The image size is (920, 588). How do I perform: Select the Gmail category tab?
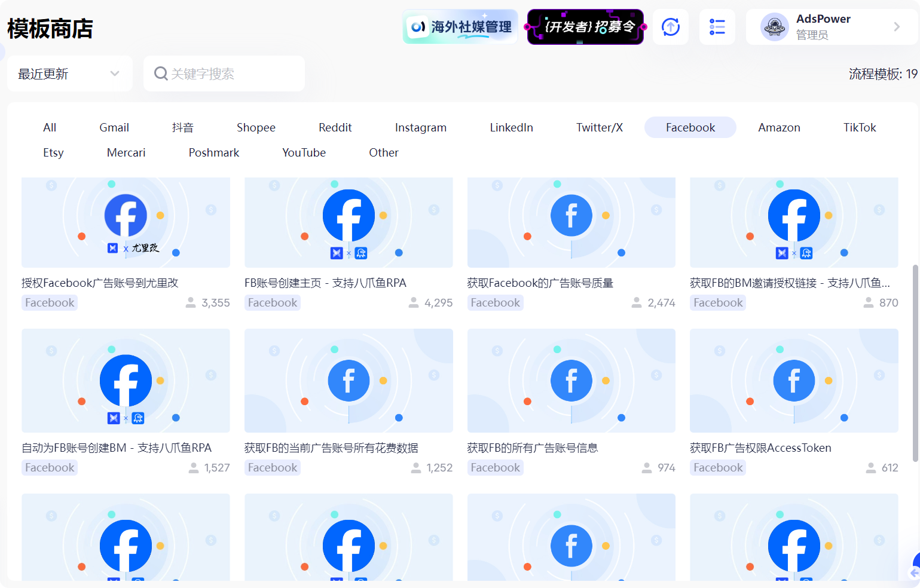pyautogui.click(x=114, y=127)
